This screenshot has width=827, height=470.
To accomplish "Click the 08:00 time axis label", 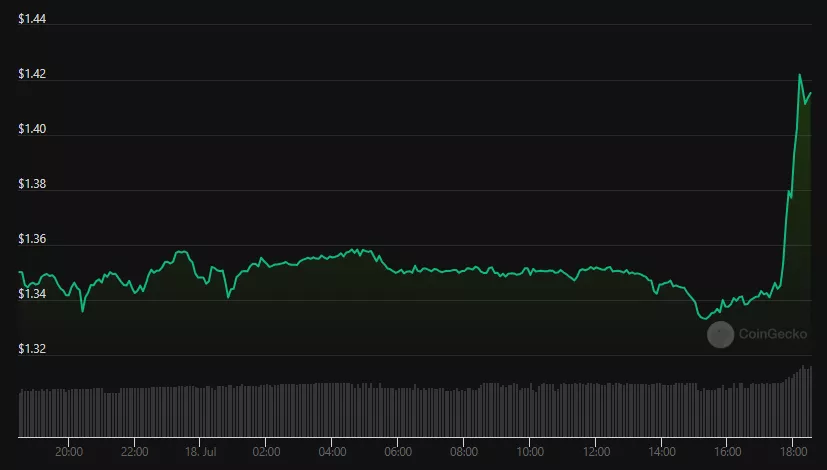I will [x=464, y=452].
